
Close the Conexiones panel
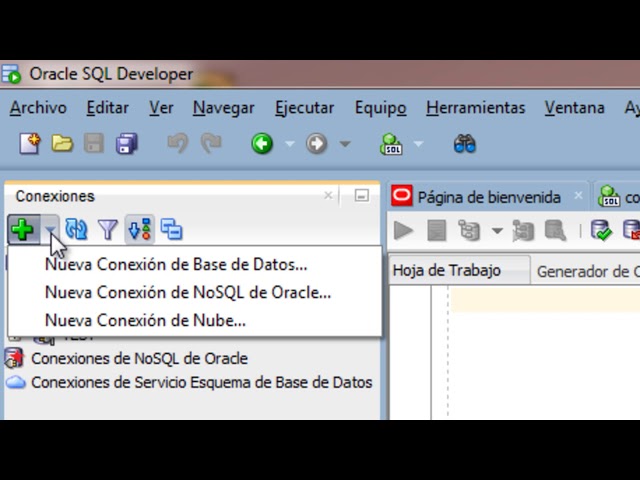(328, 196)
